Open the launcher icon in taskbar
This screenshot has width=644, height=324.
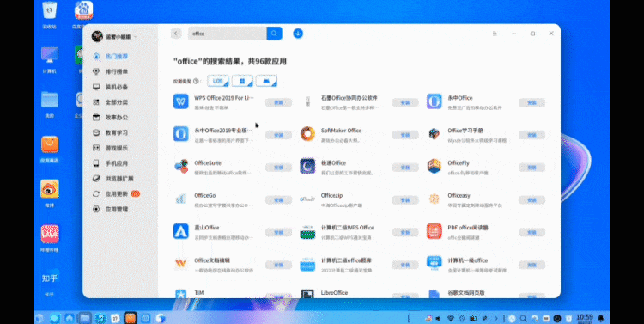(39, 318)
